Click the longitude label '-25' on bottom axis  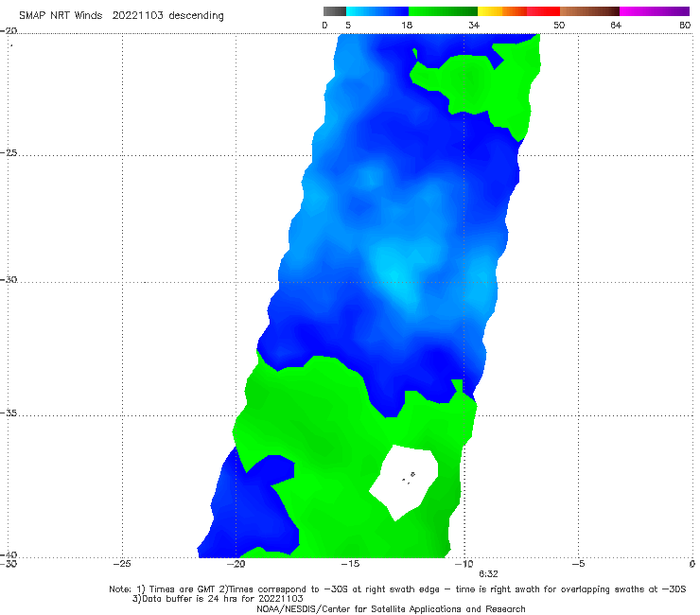pyautogui.click(x=122, y=564)
